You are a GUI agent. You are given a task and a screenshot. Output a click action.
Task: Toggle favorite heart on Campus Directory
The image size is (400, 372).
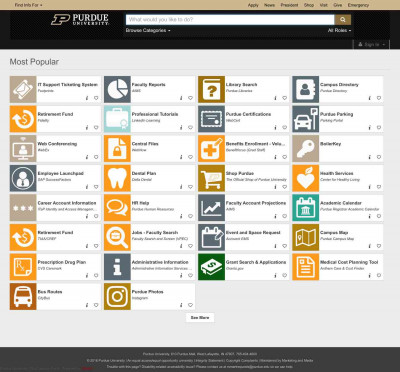[379, 98]
